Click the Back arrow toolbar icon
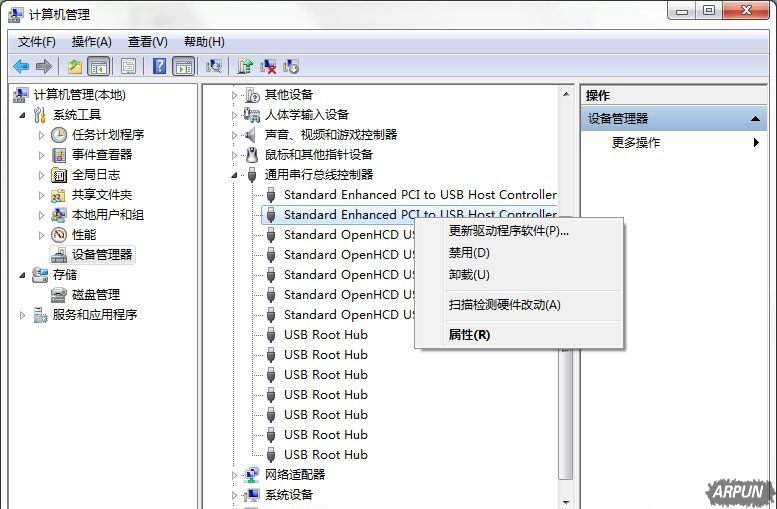 pos(21,66)
